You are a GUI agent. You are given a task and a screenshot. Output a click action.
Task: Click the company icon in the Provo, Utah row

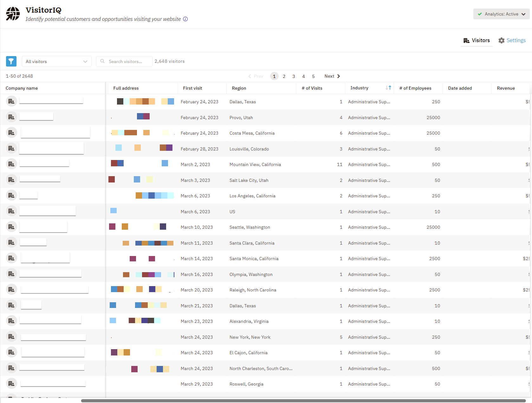pos(11,117)
